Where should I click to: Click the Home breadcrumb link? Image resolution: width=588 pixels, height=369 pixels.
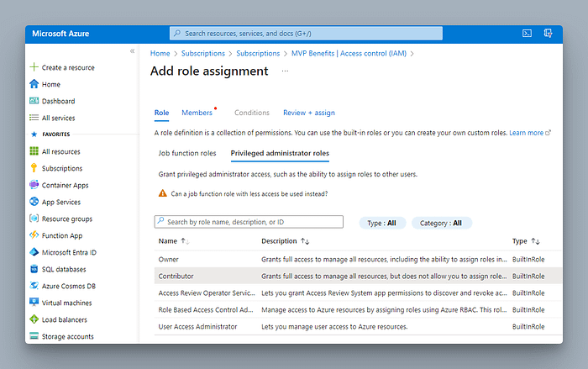click(x=160, y=53)
